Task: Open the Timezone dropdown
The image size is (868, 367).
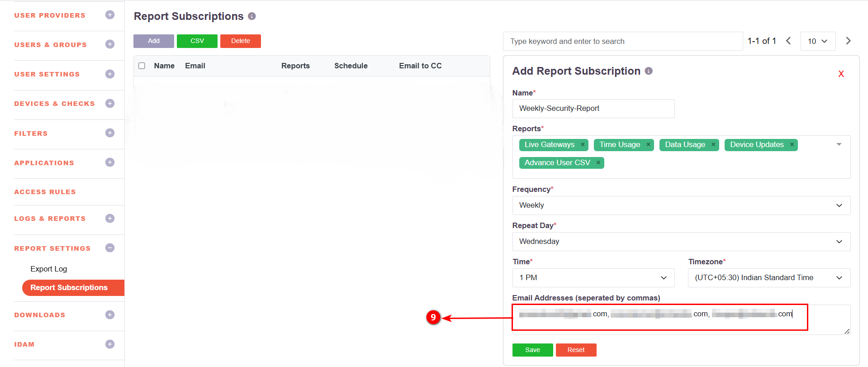Action: [768, 278]
